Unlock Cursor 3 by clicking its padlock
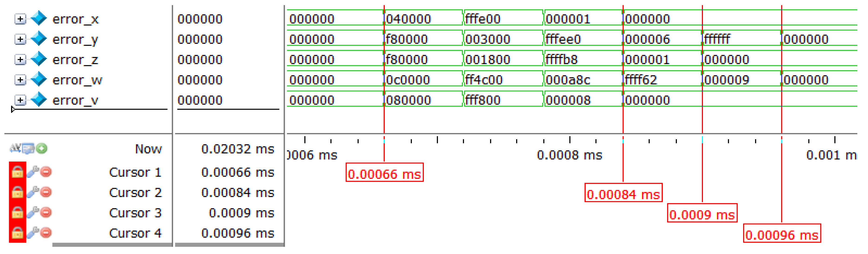 (17, 212)
